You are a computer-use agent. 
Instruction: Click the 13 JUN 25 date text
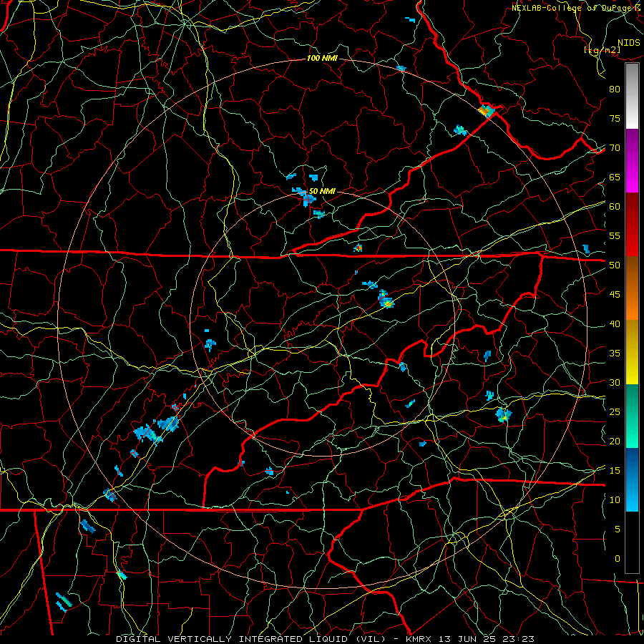pos(468,639)
